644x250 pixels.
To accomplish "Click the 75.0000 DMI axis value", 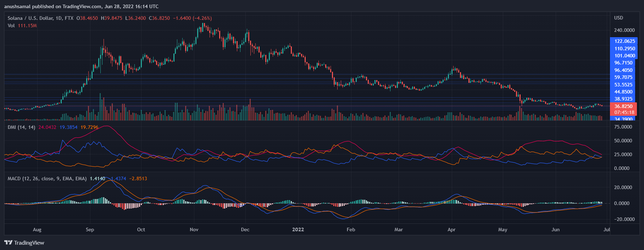I will point(623,127).
